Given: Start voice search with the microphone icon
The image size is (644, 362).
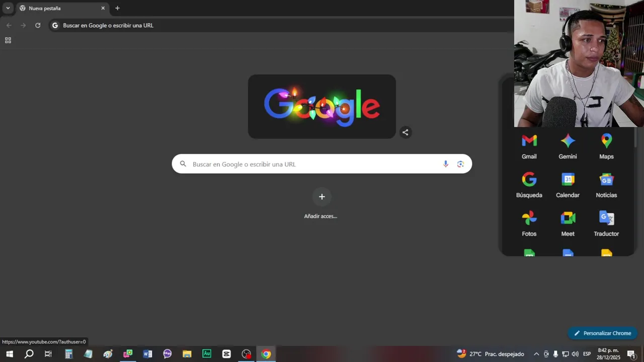Looking at the screenshot, I should point(445,164).
